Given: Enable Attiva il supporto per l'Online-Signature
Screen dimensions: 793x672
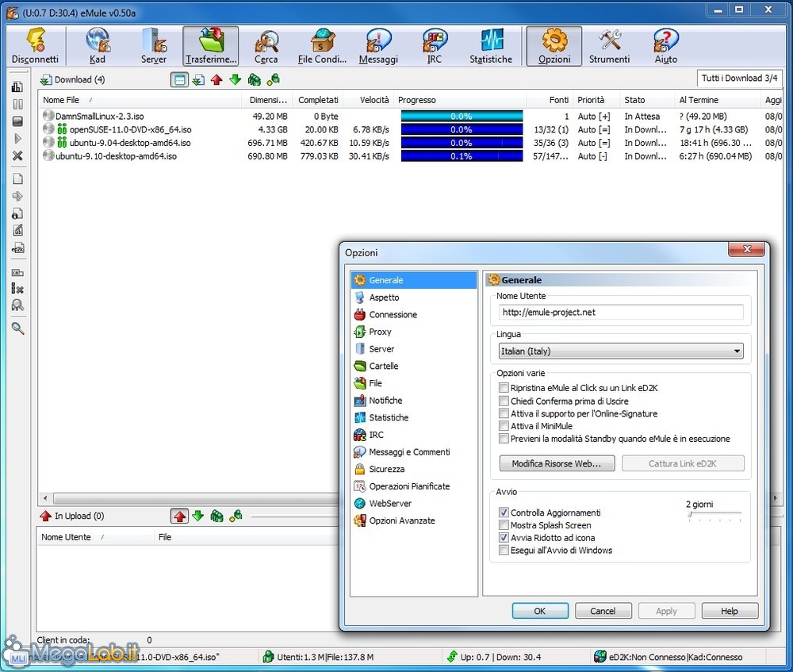Looking at the screenshot, I should 504,413.
